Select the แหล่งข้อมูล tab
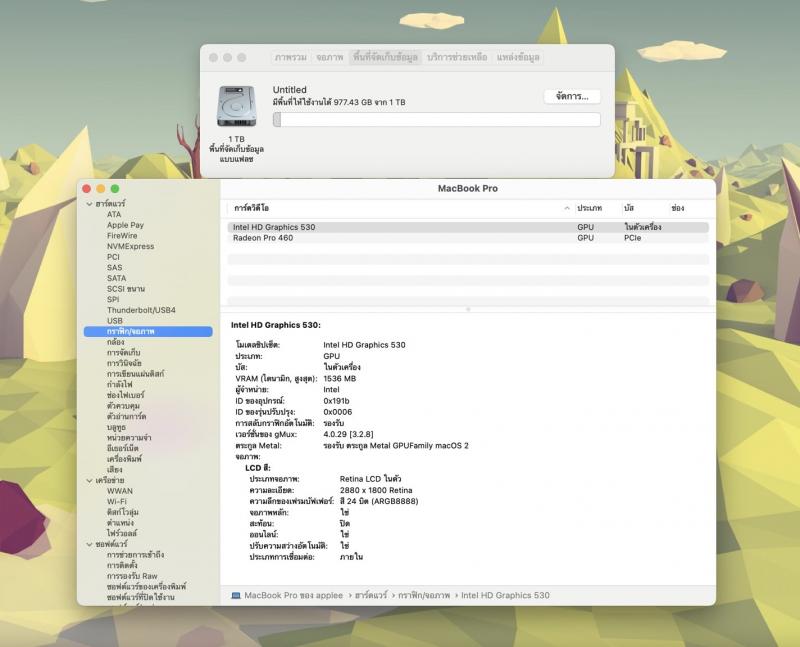Viewport: 800px width, 647px height. tap(518, 57)
